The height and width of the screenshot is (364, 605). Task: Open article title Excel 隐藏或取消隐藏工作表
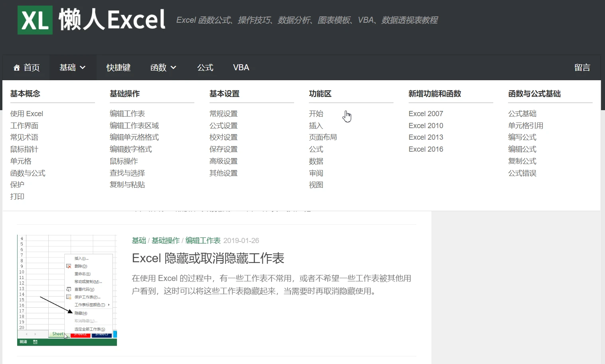(x=208, y=258)
